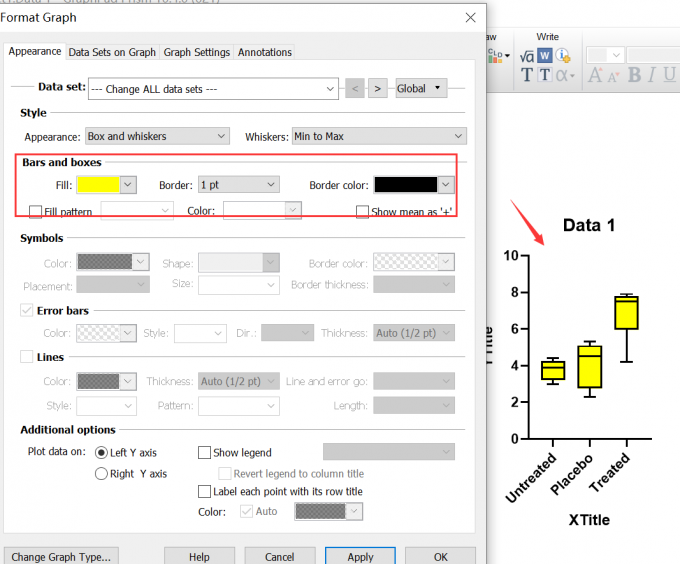Go to previous data set arrow
This screenshot has width=680, height=564.
pyautogui.click(x=355, y=88)
